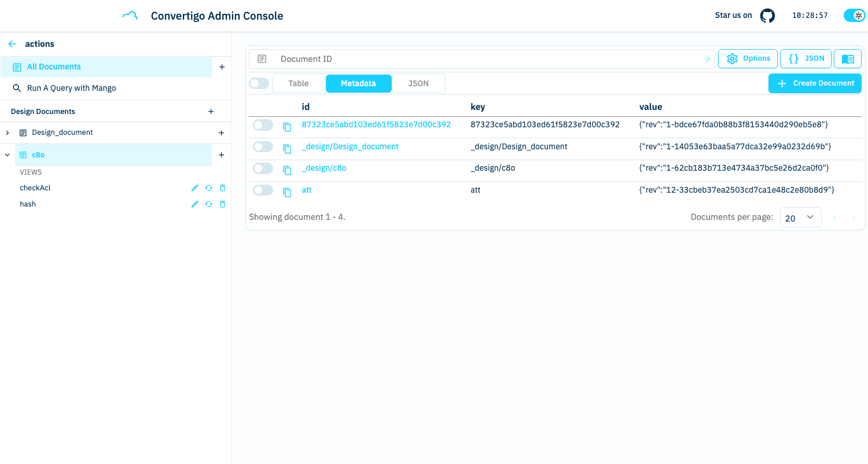Copy the att document ID using the copy icon
Image resolution: width=868 pixels, height=464 pixels.
click(287, 192)
